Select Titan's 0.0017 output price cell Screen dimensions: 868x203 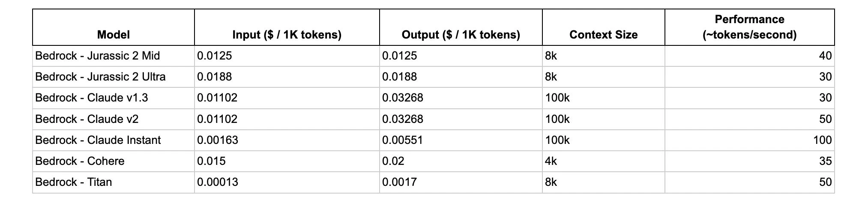pos(399,182)
